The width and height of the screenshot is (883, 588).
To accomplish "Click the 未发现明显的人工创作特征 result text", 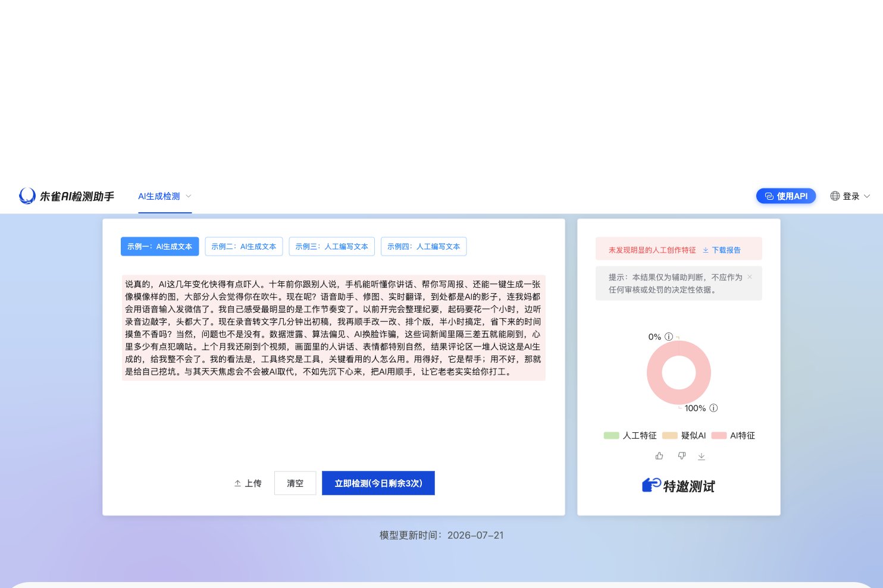I will [x=652, y=250].
